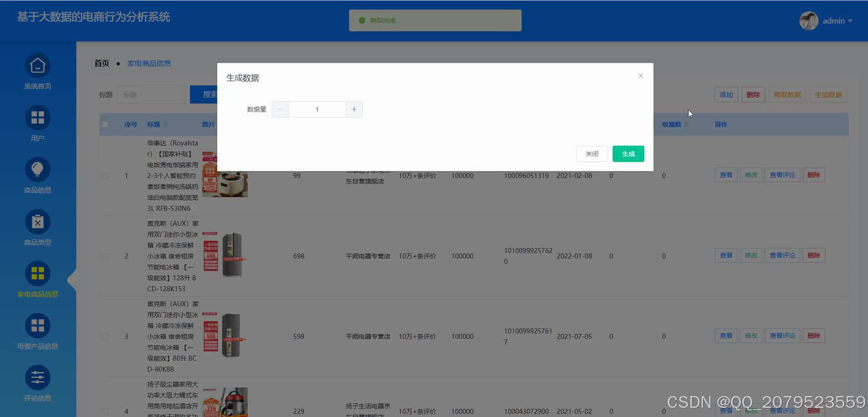Sort by the 标题 column header
The image size is (868, 417).
click(157, 124)
